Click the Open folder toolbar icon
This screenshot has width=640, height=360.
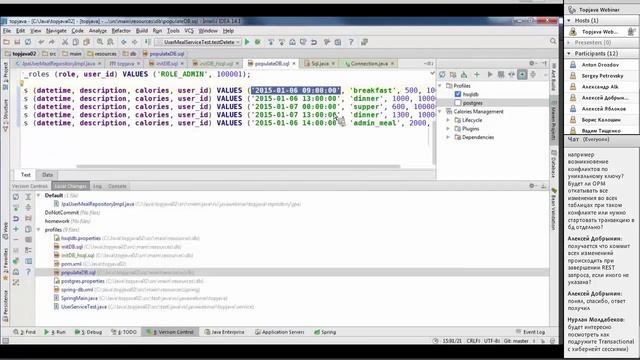pyautogui.click(x=7, y=42)
